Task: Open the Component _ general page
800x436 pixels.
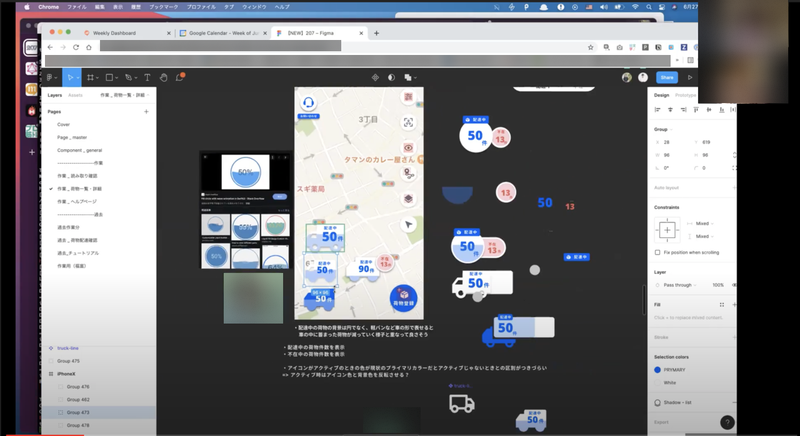Action: coord(80,150)
